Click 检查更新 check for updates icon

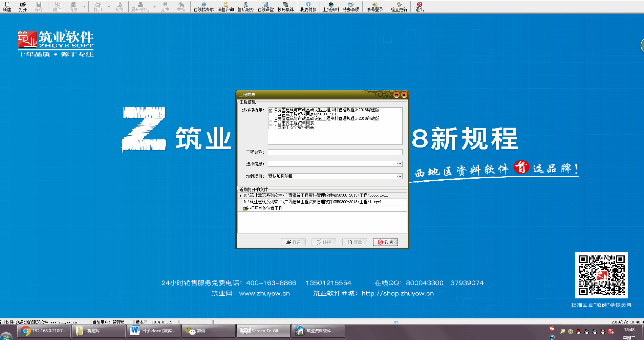click(399, 6)
